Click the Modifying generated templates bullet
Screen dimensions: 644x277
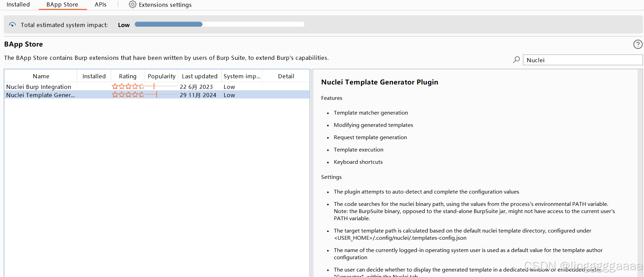373,125
